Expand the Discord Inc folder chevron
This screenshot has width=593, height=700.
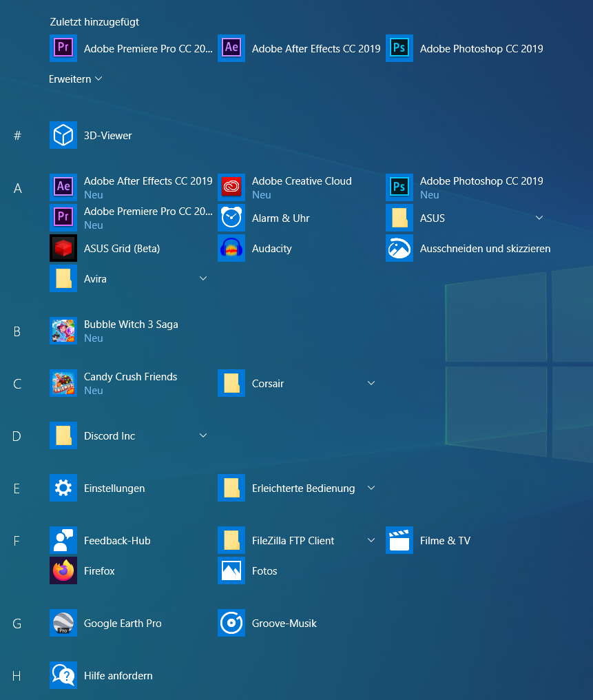point(203,435)
